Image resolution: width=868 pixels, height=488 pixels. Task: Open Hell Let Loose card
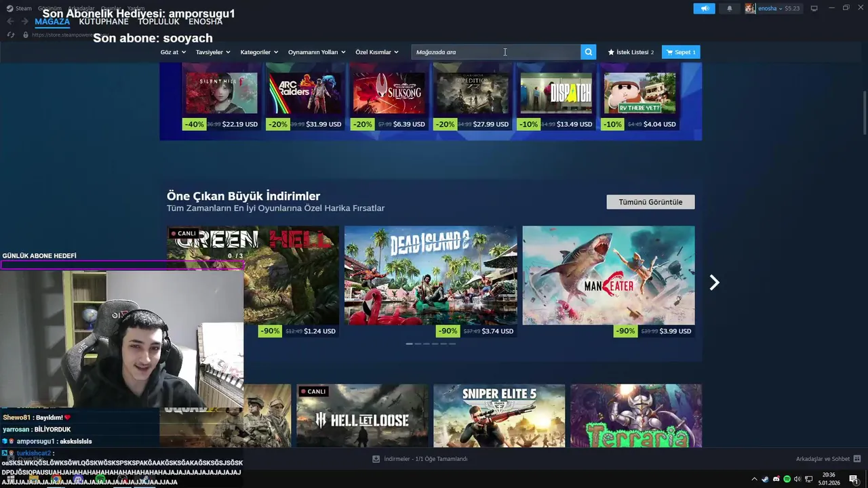point(362,415)
